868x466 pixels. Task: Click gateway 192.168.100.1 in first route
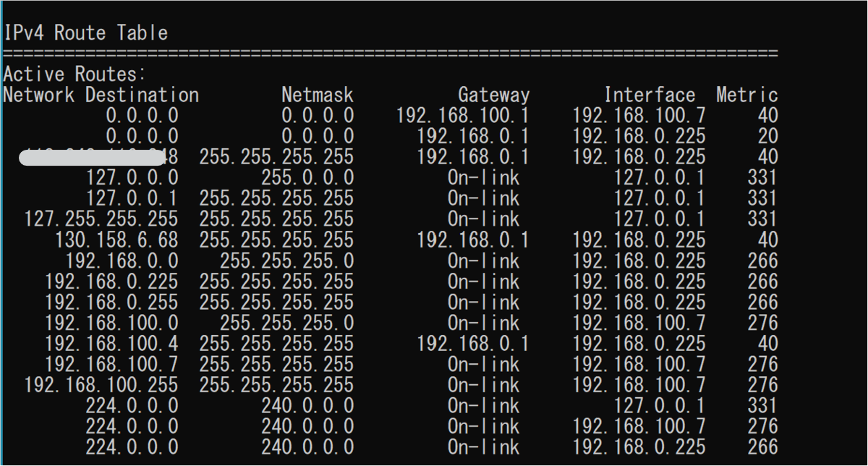pyautogui.click(x=463, y=115)
